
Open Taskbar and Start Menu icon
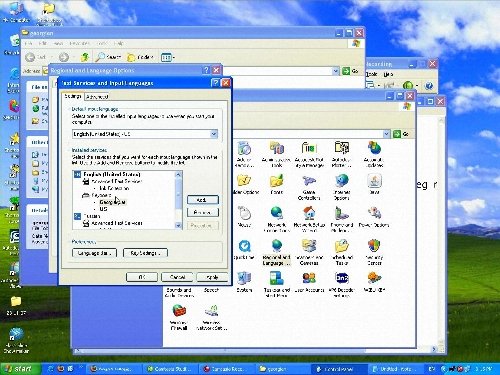coord(276,284)
